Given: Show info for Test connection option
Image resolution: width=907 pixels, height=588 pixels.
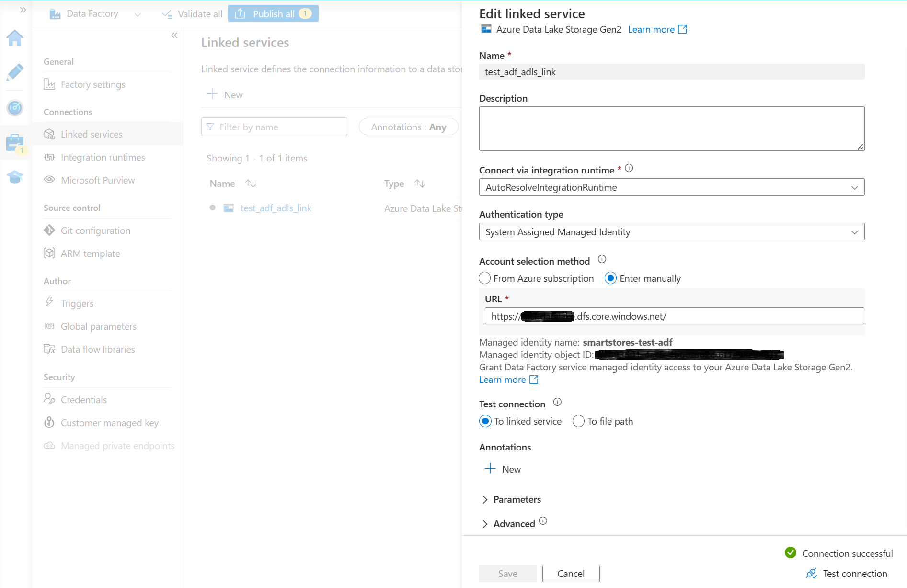Looking at the screenshot, I should 557,402.
